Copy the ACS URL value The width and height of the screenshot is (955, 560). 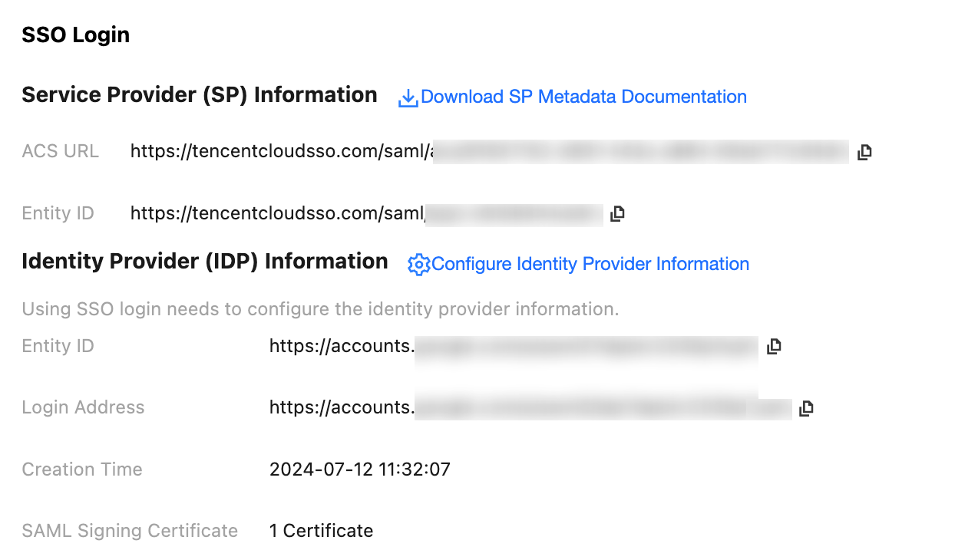tap(864, 152)
